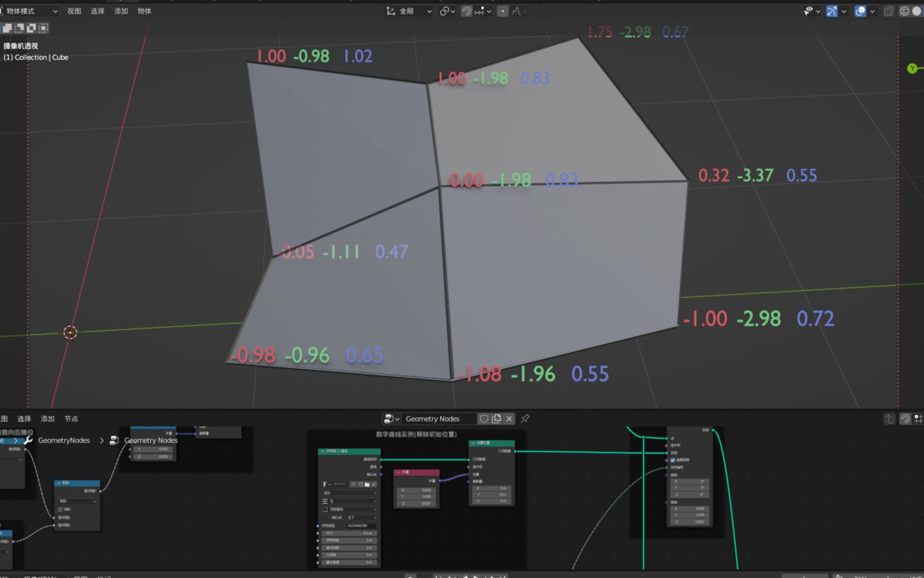Click second selection mode icon at top-left
Image resolution: width=924 pixels, height=578 pixels.
click(x=19, y=28)
